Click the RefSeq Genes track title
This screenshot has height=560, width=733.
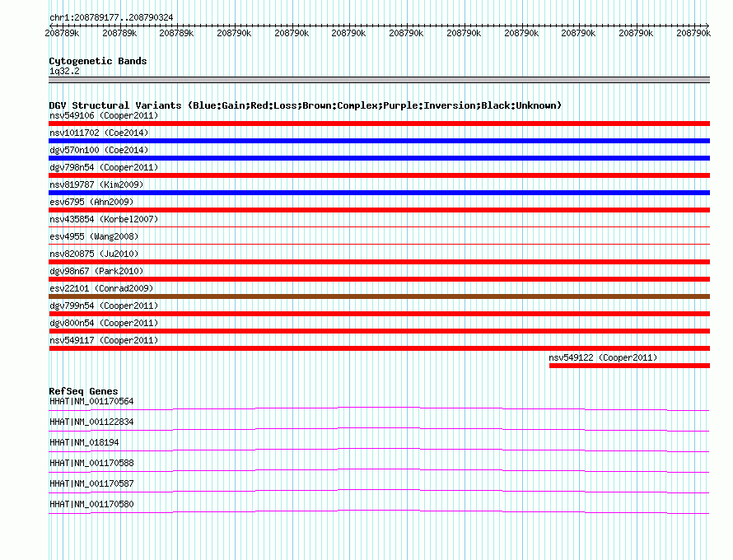point(83,391)
